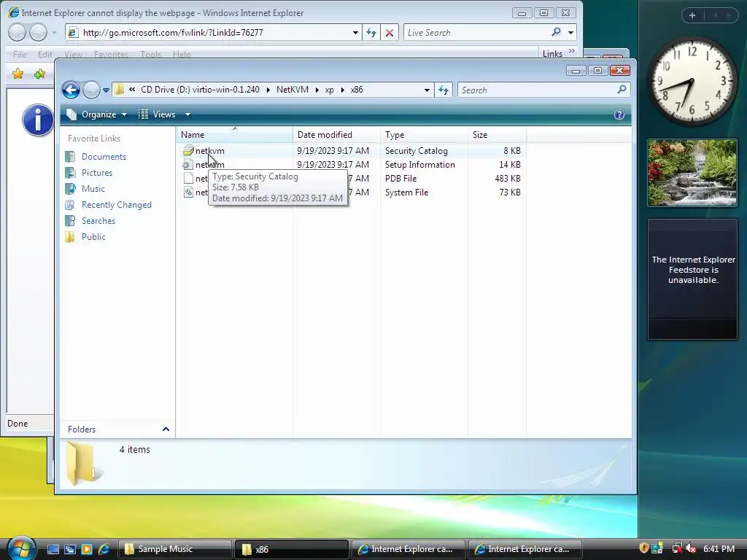This screenshot has width=747, height=560.
Task: Sort files by Name column
Action: point(235,135)
